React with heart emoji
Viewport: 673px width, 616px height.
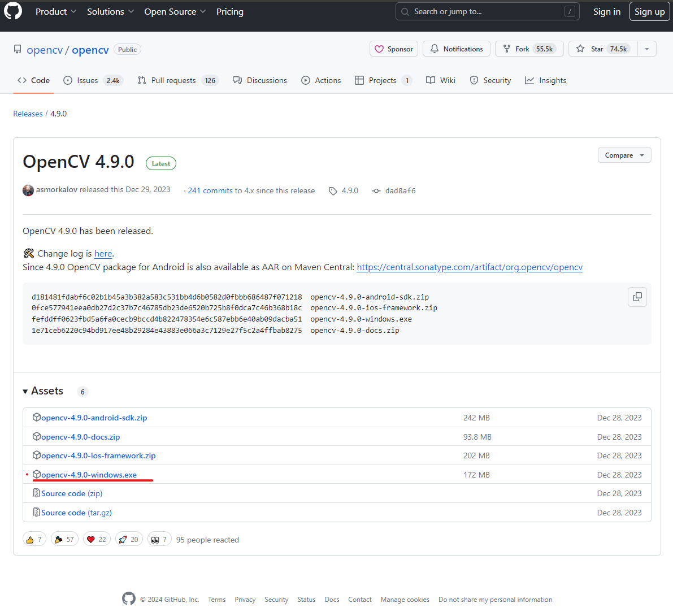pos(97,540)
